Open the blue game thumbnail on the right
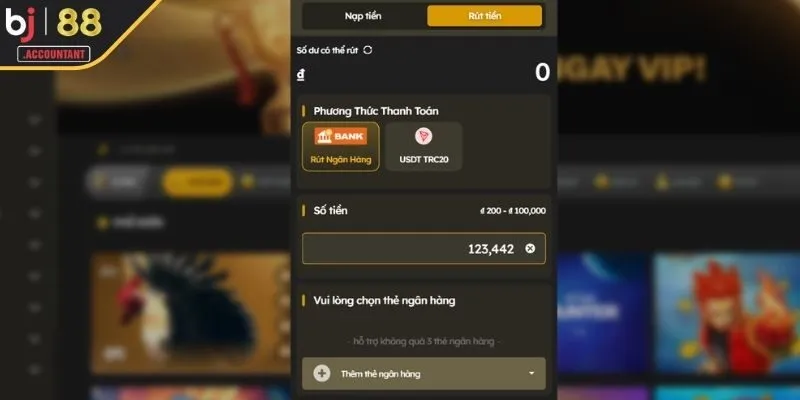The height and width of the screenshot is (400, 800). coord(602,314)
